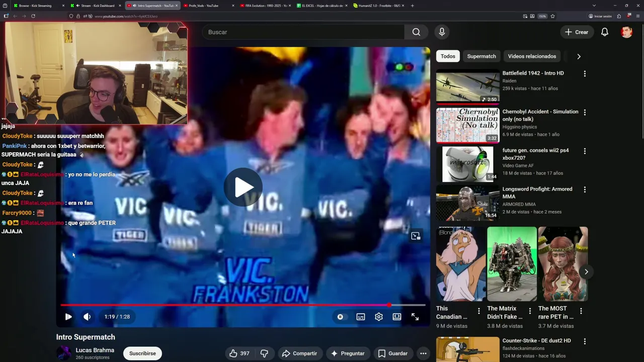Open options for Longsword Profight video
The width and height of the screenshot is (644, 362).
click(x=585, y=190)
